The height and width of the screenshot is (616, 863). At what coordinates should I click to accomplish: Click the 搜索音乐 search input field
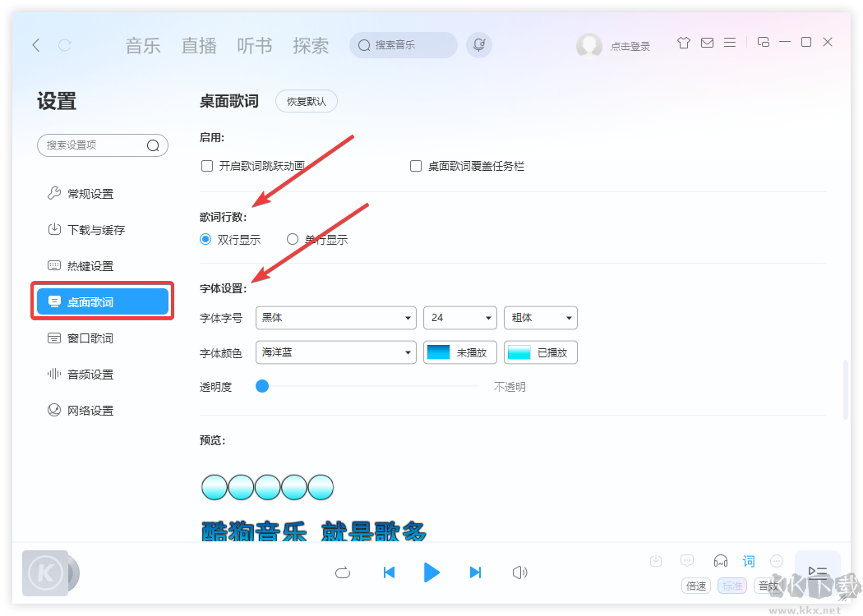[x=403, y=45]
